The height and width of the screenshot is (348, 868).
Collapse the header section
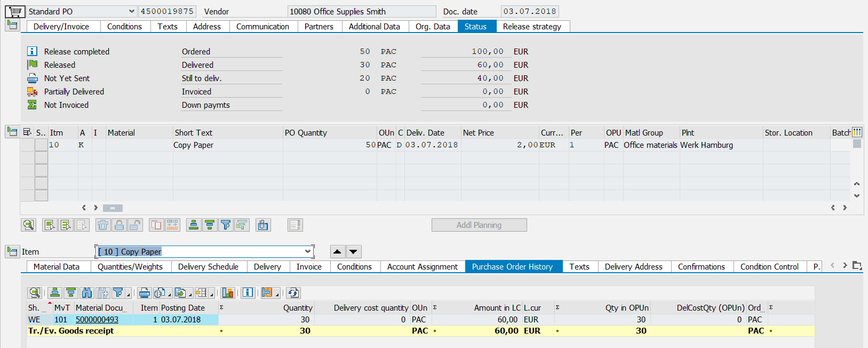[x=12, y=25]
